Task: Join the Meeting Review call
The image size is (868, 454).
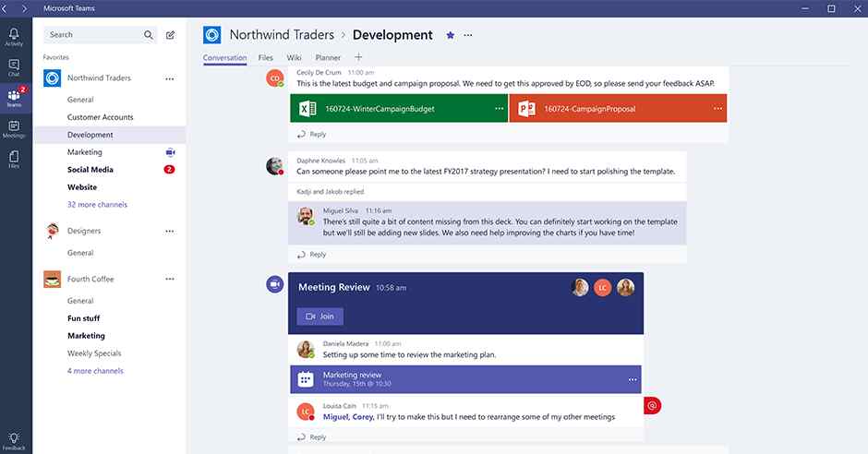Action: [x=320, y=317]
